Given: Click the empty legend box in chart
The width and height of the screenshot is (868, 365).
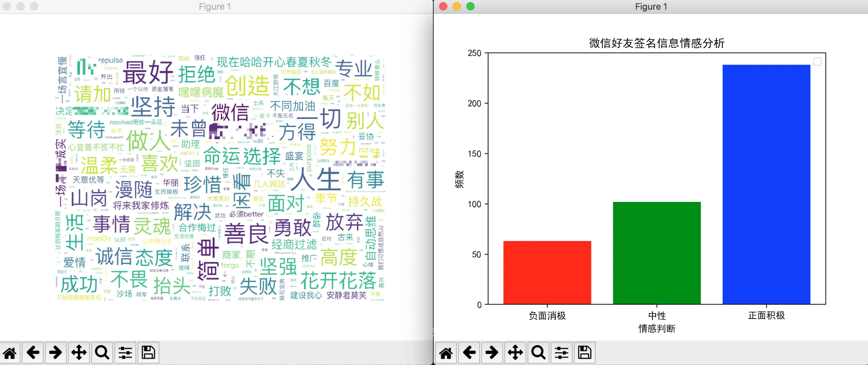Looking at the screenshot, I should [x=817, y=62].
